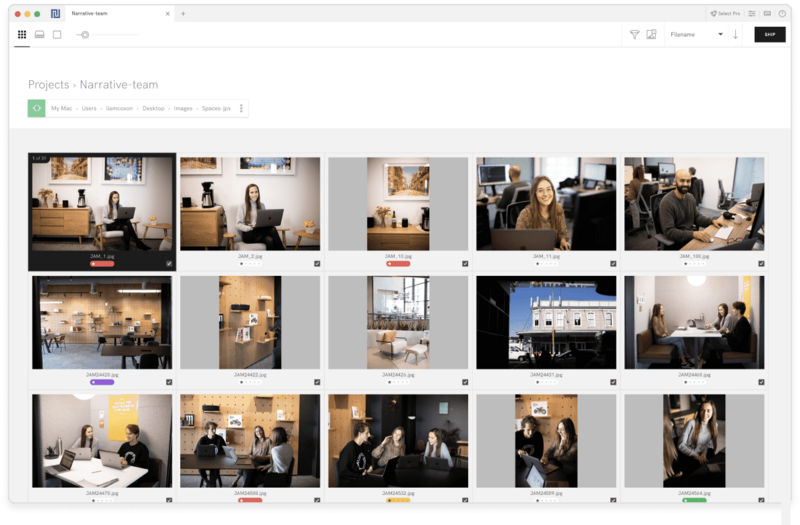This screenshot has width=800, height=525.
Task: Open folder path three-dot menu
Action: pyautogui.click(x=241, y=108)
